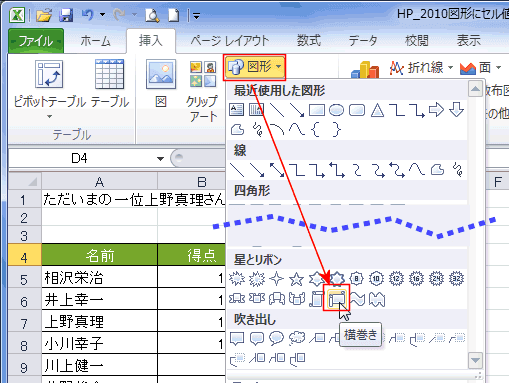Viewport: 509px width, 383px height.
Task: Expand the Name Box dropdown arrow
Action: click(x=160, y=159)
